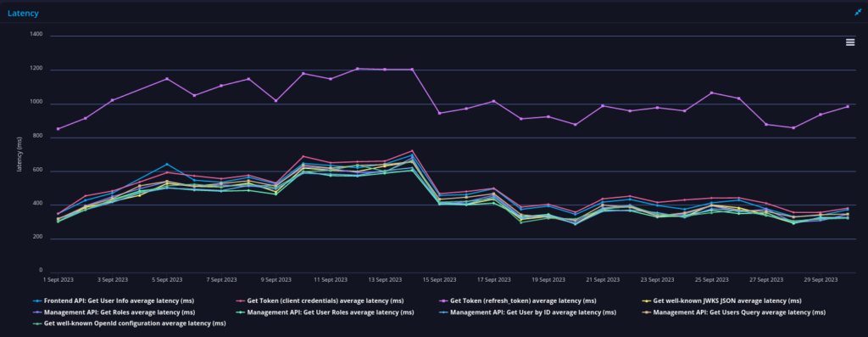Viewport: 868px width, 337px height.
Task: Click the 1200 y-axis value
Action: click(x=36, y=68)
